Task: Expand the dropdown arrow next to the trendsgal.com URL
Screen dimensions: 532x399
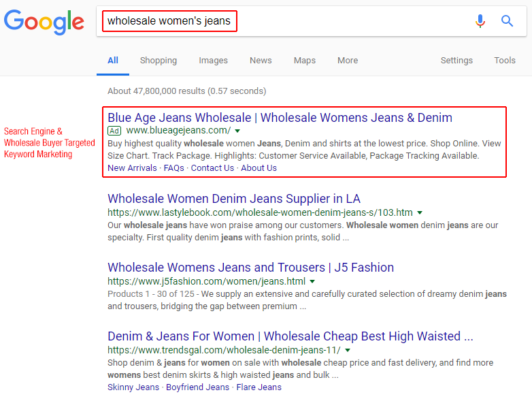Action: pyautogui.click(x=348, y=350)
